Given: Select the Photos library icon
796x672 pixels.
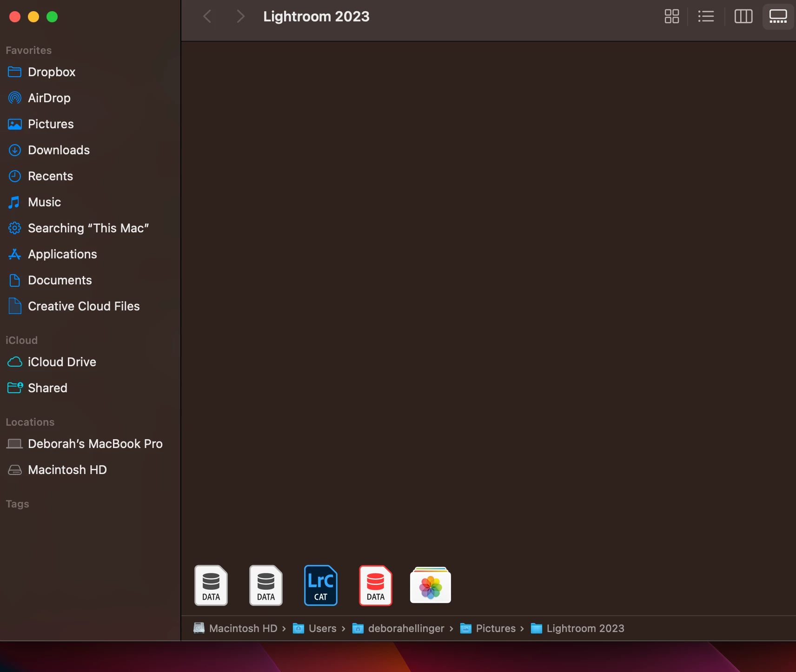Looking at the screenshot, I should 431,586.
